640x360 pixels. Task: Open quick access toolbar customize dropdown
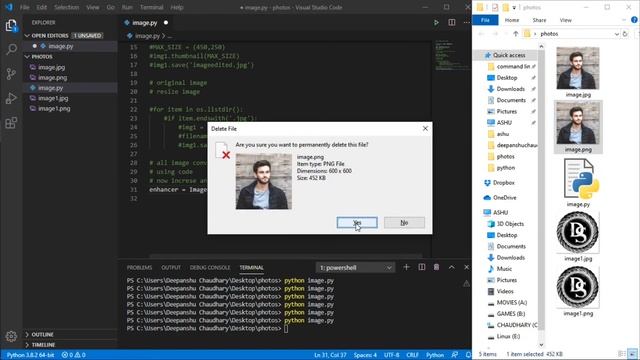pyautogui.click(x=514, y=7)
